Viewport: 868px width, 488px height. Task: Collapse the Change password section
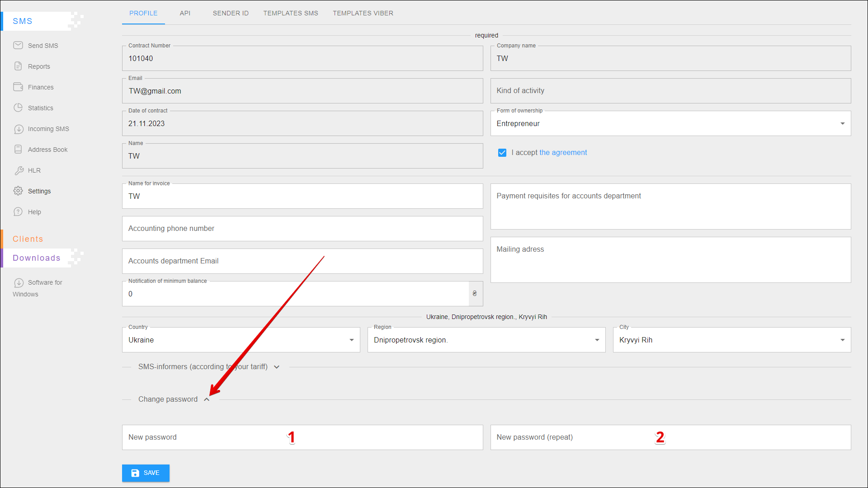pos(207,399)
